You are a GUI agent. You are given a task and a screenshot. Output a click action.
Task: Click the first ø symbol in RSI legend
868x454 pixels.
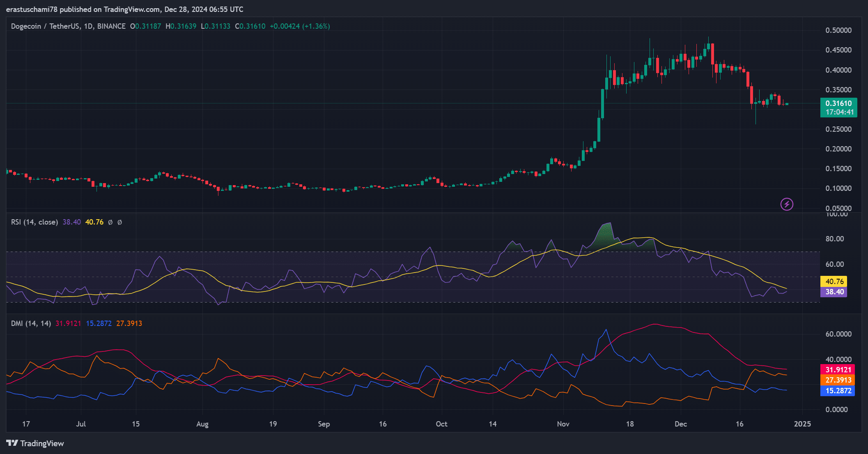tap(110, 222)
